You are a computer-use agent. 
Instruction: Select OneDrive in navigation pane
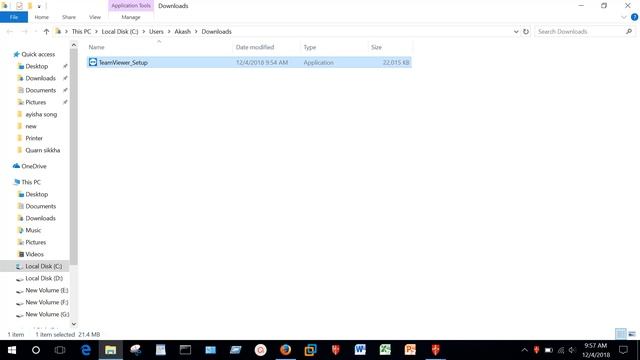pos(33,166)
